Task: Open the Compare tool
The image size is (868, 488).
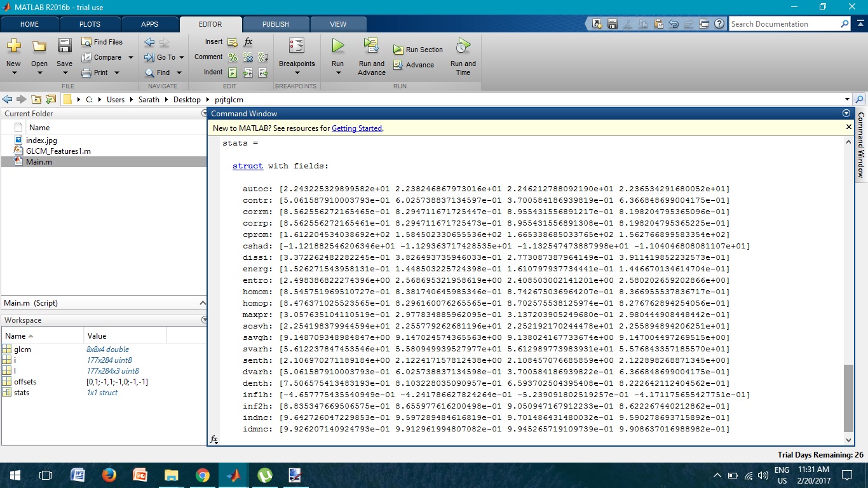Action: (102, 57)
